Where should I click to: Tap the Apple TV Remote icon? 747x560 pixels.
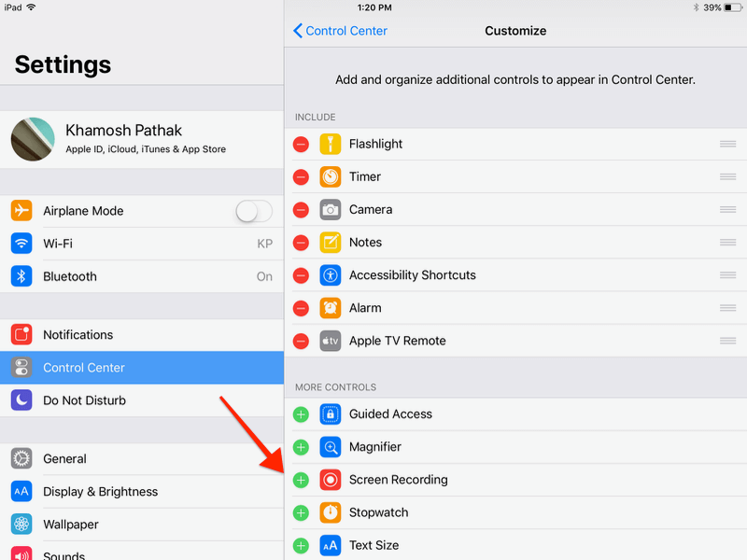[x=331, y=341]
